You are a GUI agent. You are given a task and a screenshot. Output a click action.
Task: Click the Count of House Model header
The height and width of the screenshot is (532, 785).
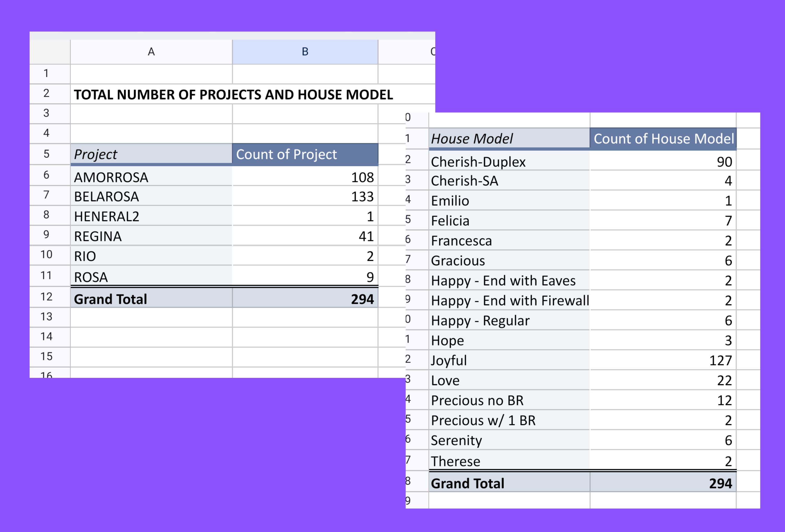point(663,139)
